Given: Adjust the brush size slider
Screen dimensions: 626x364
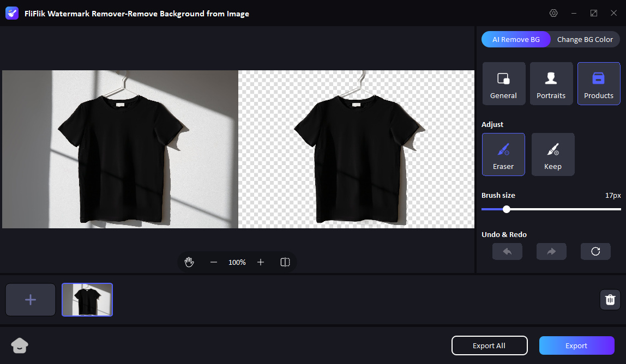Looking at the screenshot, I should (x=507, y=209).
